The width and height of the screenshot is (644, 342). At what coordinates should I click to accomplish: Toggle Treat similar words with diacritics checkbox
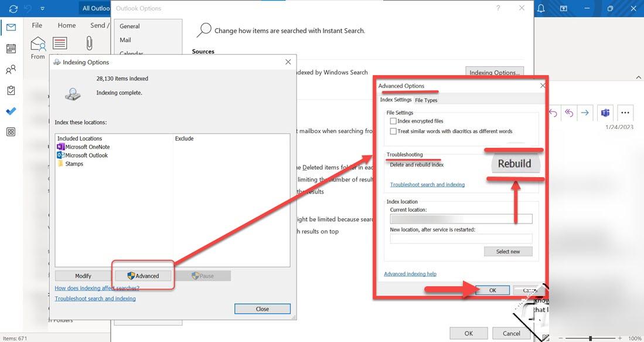pyautogui.click(x=393, y=131)
